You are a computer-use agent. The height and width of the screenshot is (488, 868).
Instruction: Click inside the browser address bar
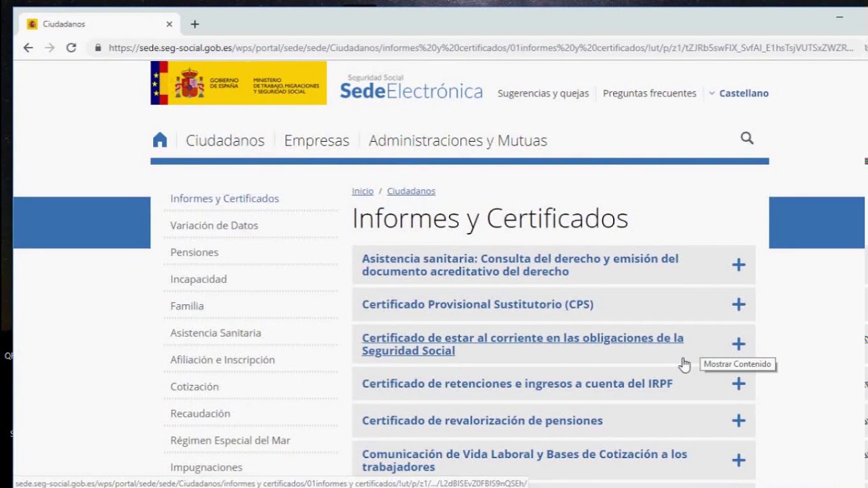coord(407,48)
